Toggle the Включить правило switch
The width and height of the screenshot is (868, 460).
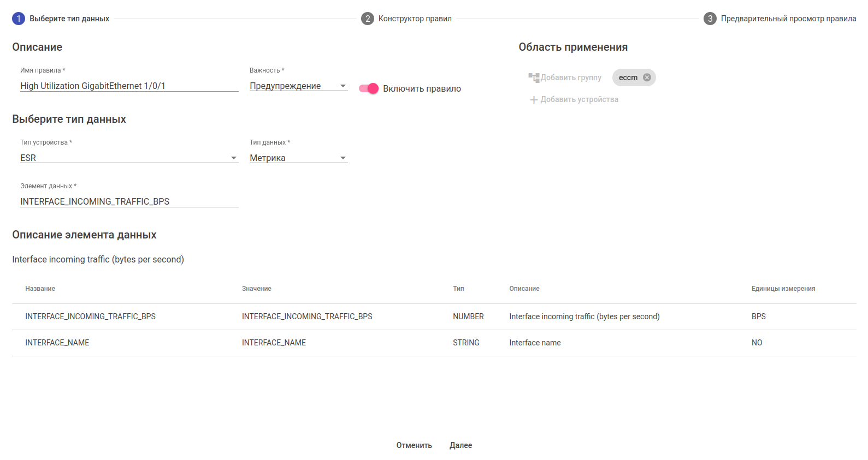pos(369,88)
